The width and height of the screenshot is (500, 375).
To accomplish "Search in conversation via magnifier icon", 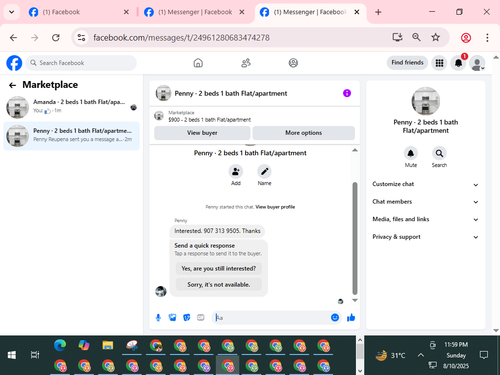I will (x=439, y=153).
